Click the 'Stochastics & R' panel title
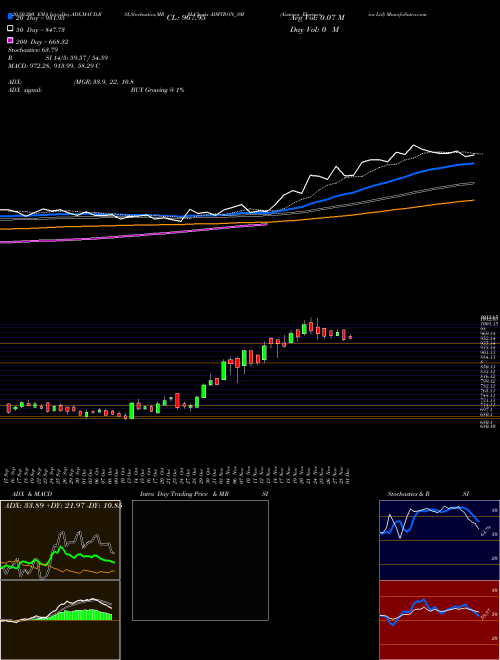Screen dimensions: 500x660 coord(408,494)
